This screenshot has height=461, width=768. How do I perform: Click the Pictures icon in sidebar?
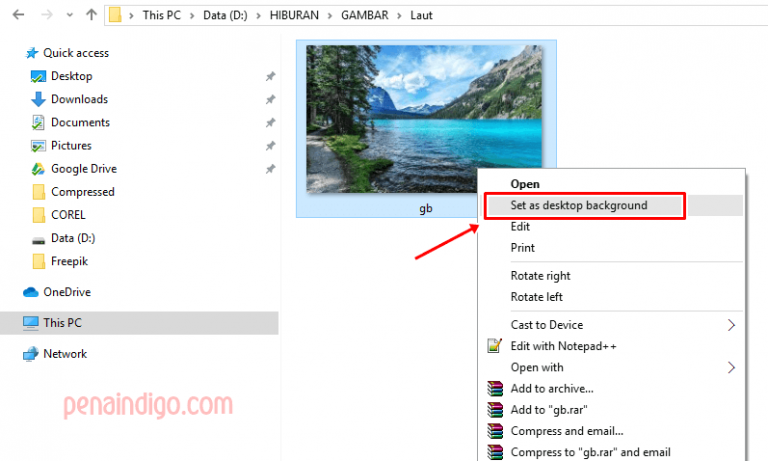click(38, 146)
